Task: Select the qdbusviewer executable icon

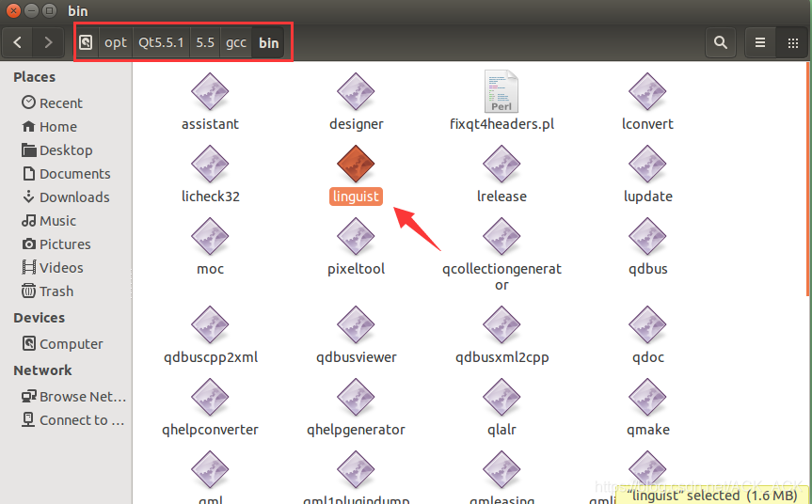Action: (356, 325)
